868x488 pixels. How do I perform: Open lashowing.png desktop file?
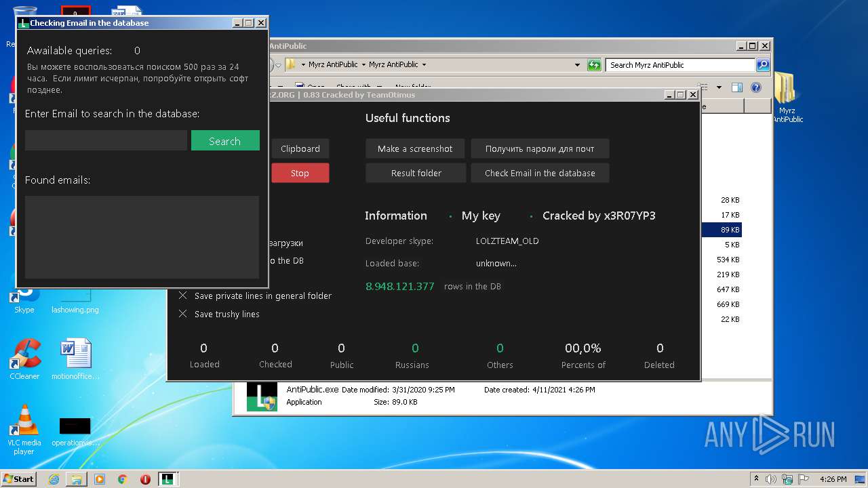(x=75, y=302)
